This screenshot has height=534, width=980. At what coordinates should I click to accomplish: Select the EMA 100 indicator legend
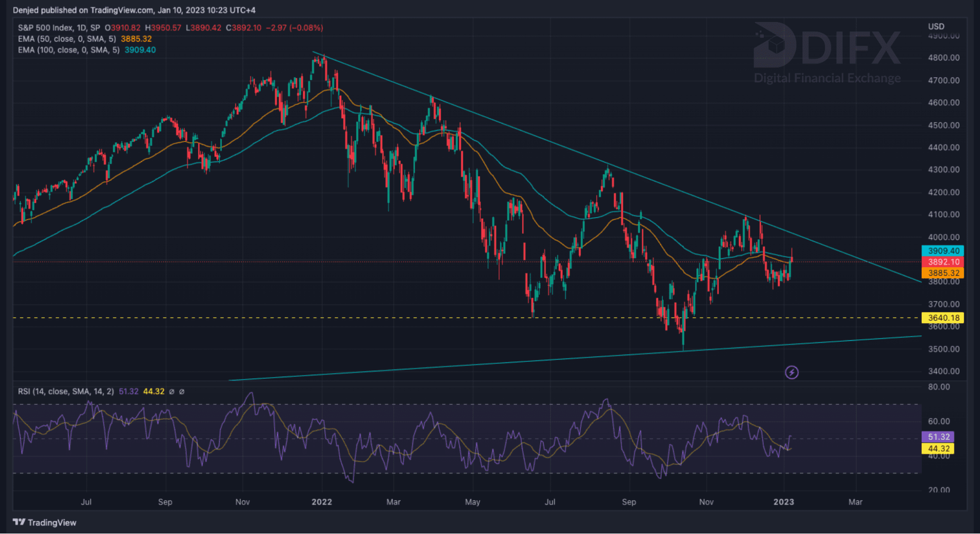click(69, 50)
